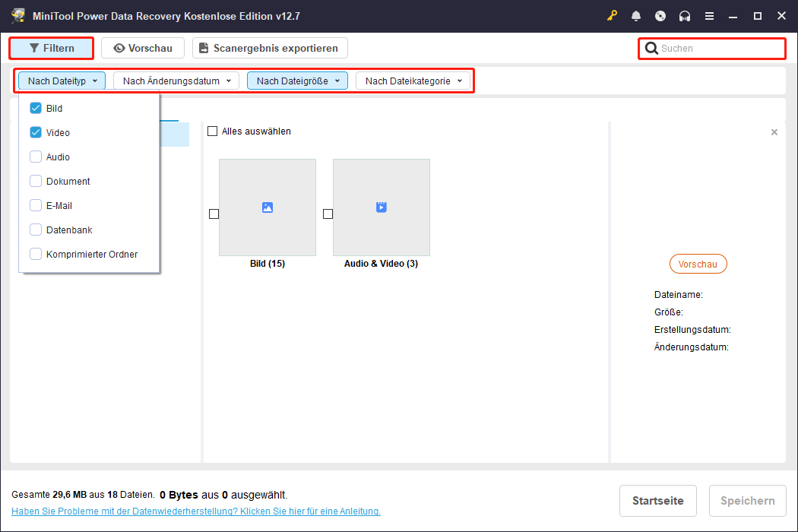The width and height of the screenshot is (798, 532).
Task: Click the Startseite button
Action: [658, 501]
